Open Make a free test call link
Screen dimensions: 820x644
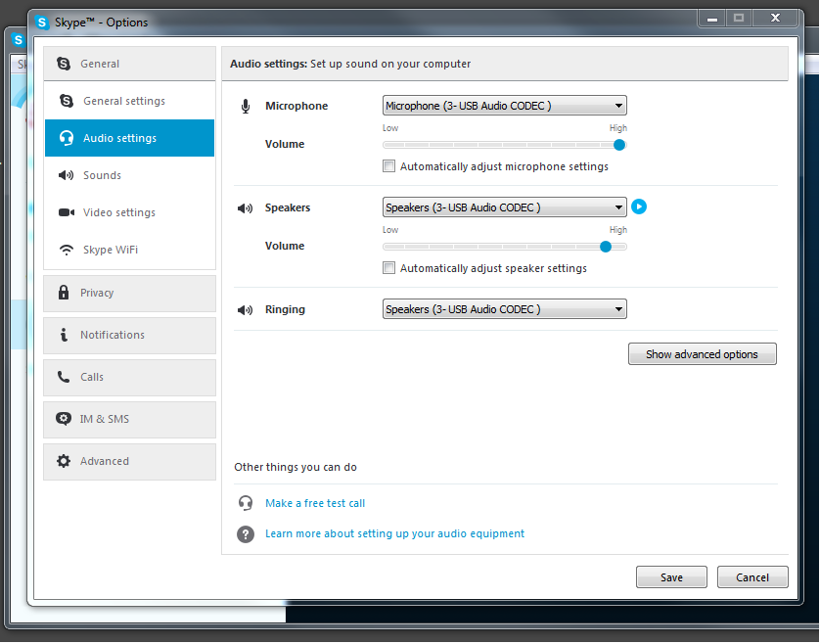click(x=315, y=503)
